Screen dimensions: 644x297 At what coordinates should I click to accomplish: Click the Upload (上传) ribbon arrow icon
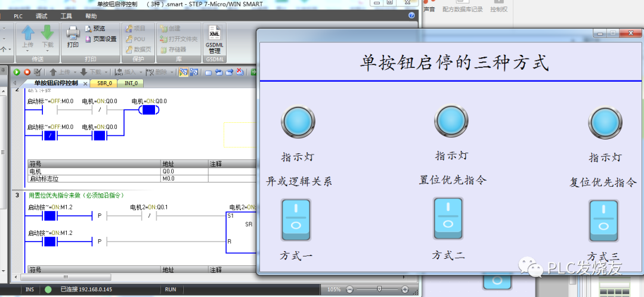(x=28, y=32)
